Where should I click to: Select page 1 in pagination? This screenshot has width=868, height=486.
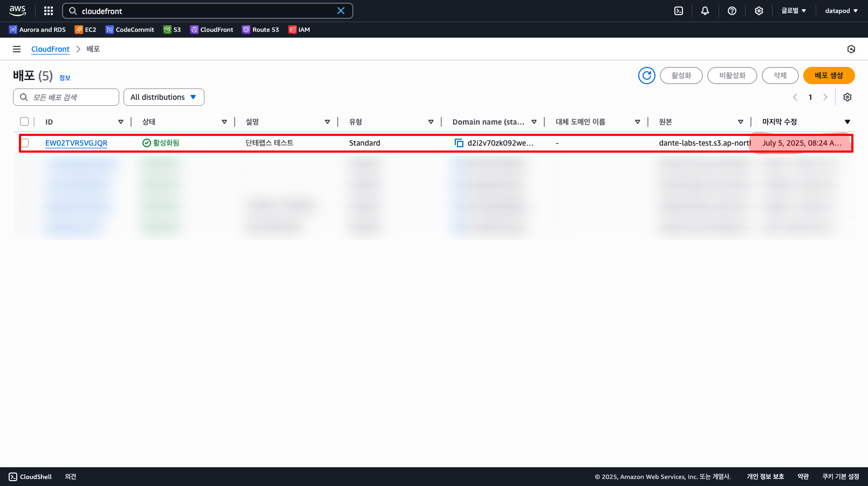[x=810, y=97]
